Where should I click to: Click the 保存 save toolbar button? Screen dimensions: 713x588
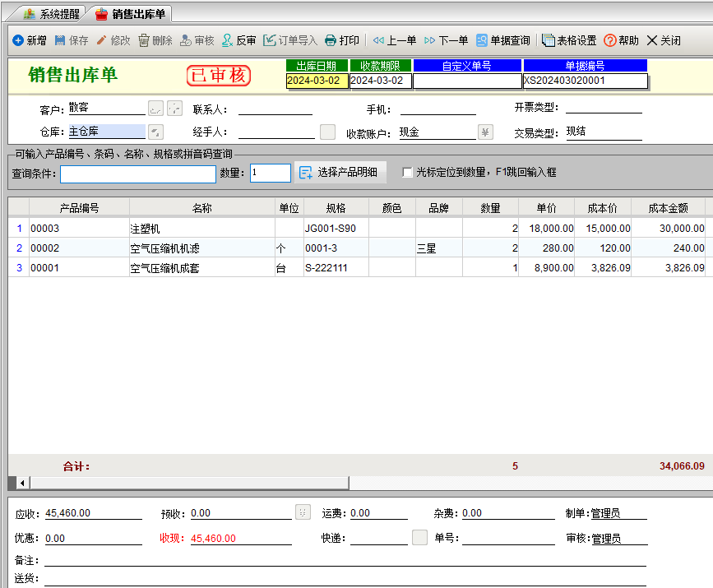pos(72,40)
